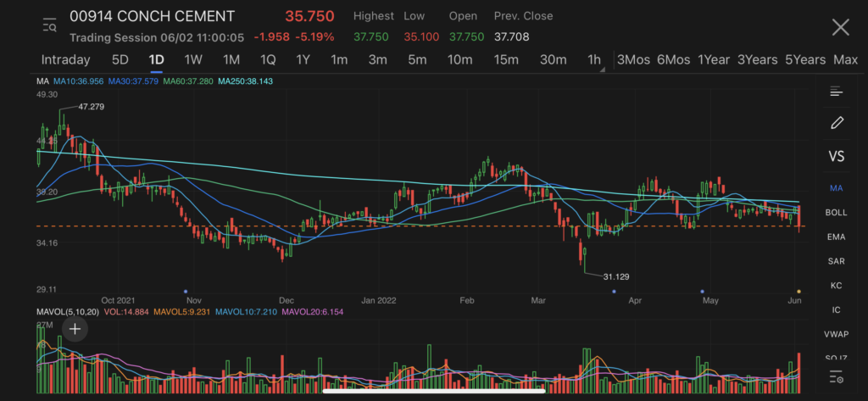Select the 1Y yearly tab
This screenshot has width=868, height=401.
tap(303, 60)
